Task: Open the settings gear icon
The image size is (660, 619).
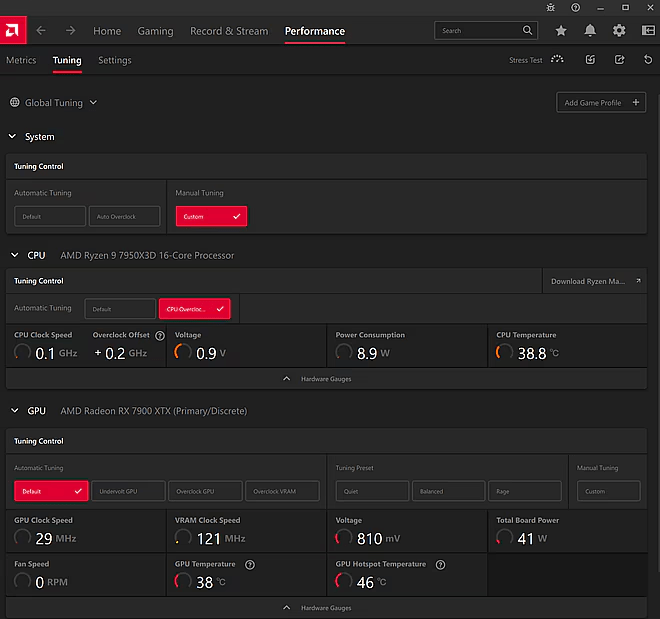Action: pos(619,31)
